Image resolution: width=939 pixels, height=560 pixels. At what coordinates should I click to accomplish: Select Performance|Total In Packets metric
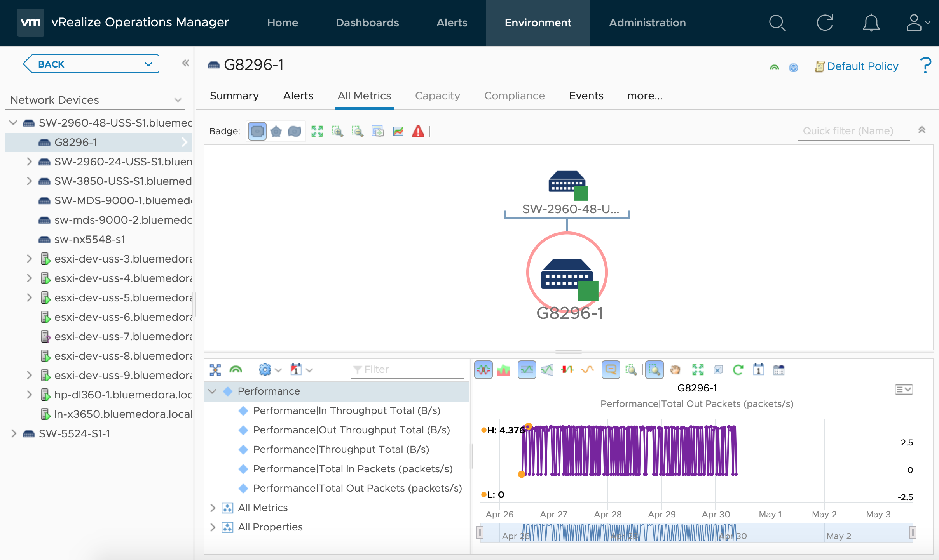coord(353,469)
